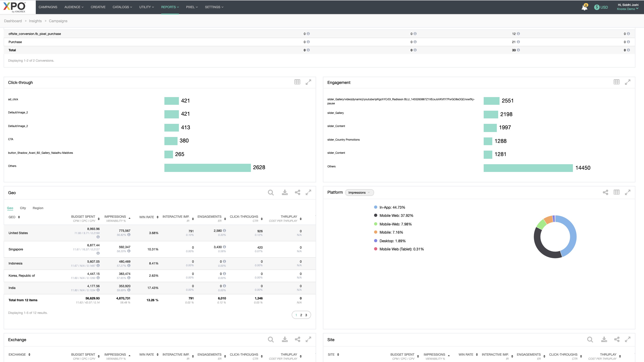Switch to the City tab

(x=23, y=208)
